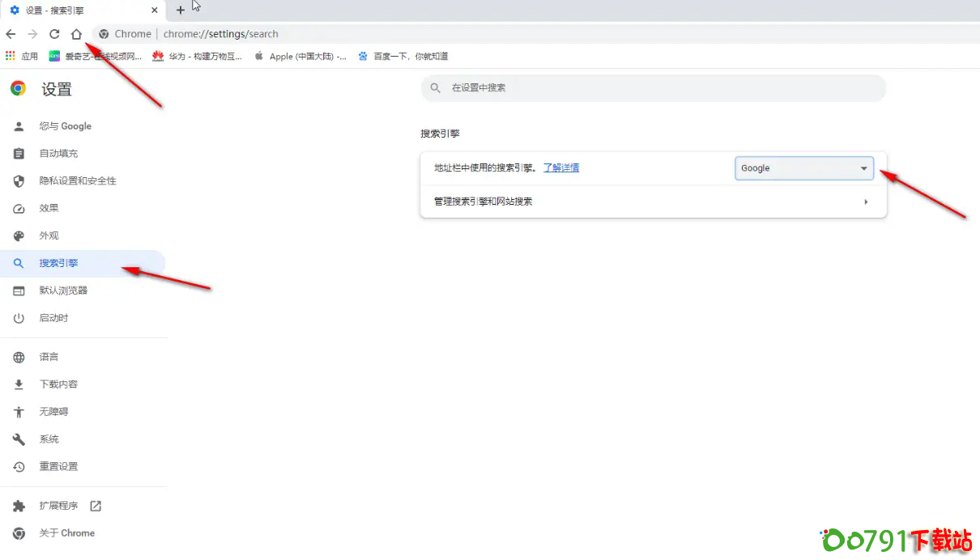Screen dimensions: 980x560
Task: Open 下载内容 settings section
Action: tap(58, 384)
